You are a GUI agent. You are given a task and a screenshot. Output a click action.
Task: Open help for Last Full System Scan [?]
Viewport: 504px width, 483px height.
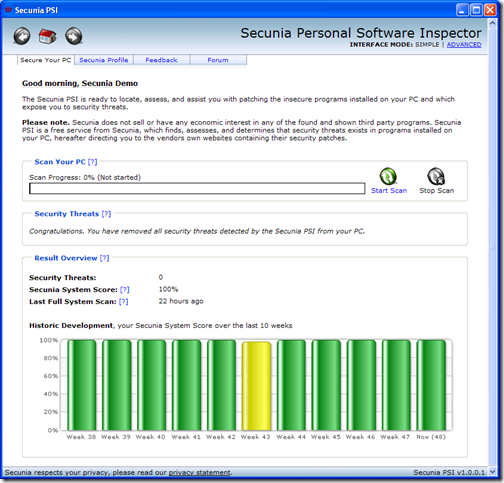pyautogui.click(x=123, y=302)
